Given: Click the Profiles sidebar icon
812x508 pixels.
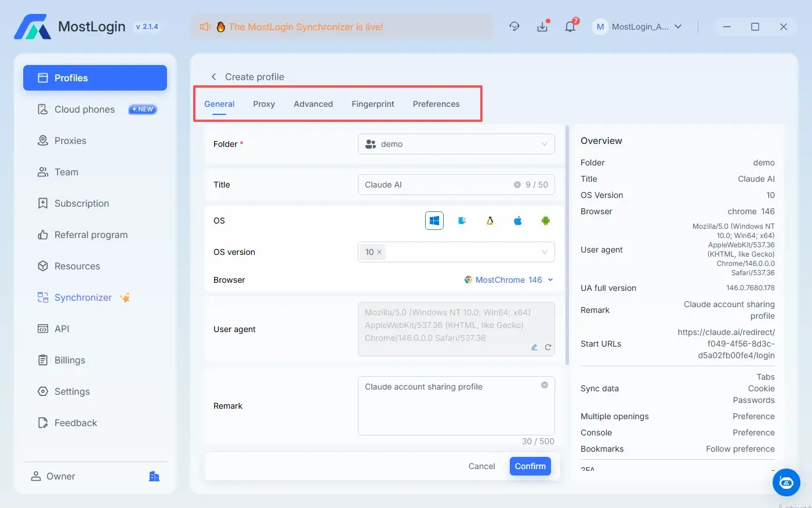Looking at the screenshot, I should [43, 78].
